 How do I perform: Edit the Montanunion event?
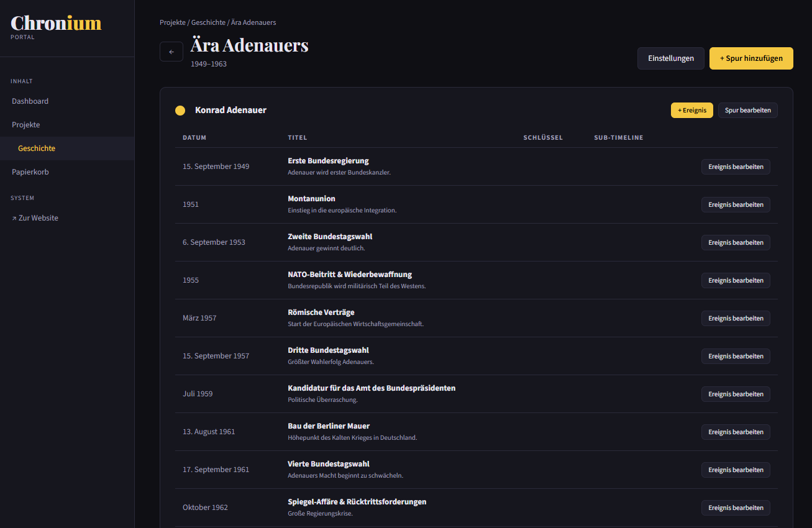(x=736, y=205)
